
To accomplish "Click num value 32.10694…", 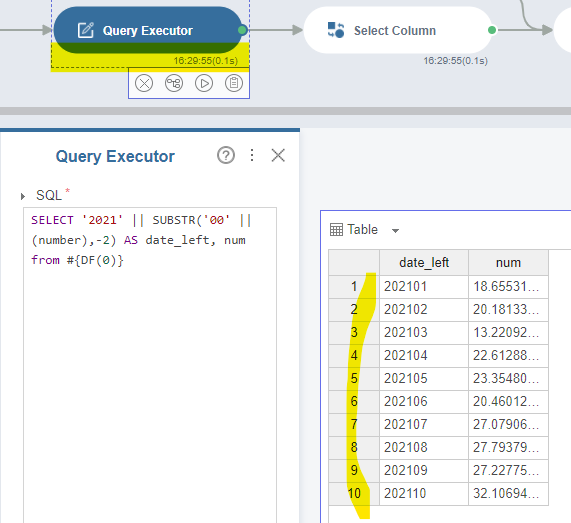I will coord(508,493).
